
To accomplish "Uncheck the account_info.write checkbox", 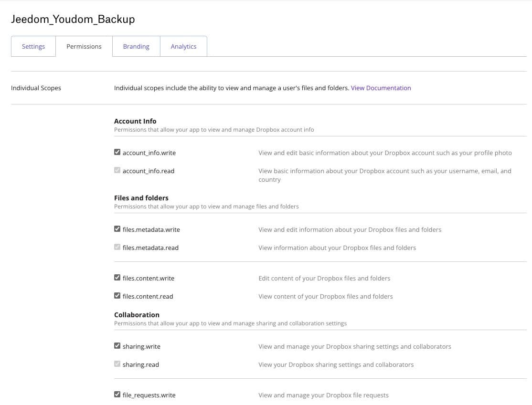I will [x=117, y=152].
